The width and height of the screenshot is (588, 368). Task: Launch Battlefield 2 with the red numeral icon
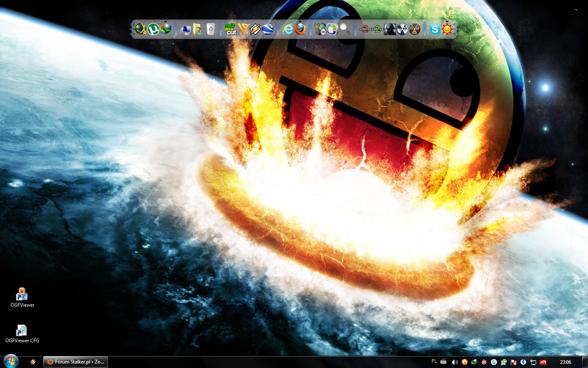click(x=365, y=29)
